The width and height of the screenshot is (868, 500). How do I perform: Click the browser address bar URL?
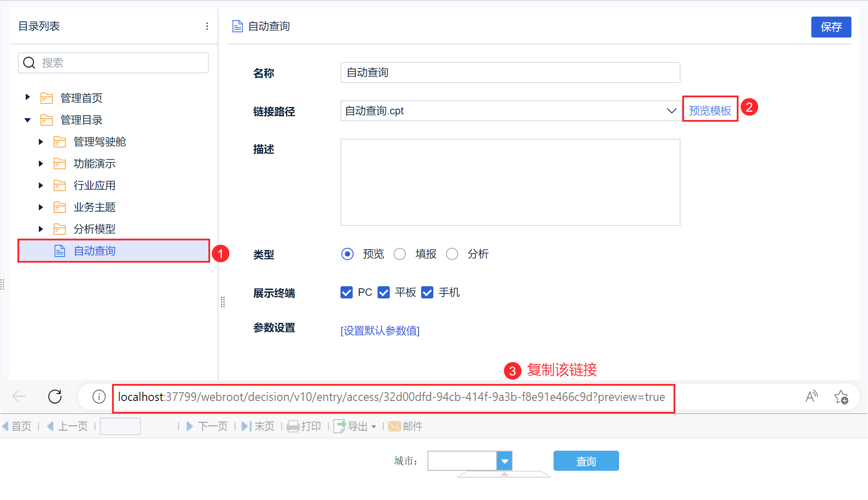391,397
